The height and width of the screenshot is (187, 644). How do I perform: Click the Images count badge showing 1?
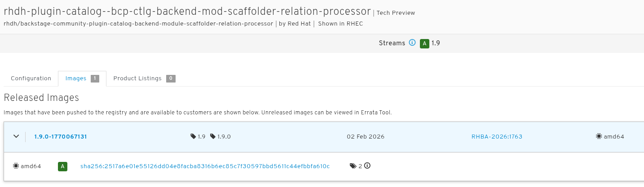click(x=95, y=78)
